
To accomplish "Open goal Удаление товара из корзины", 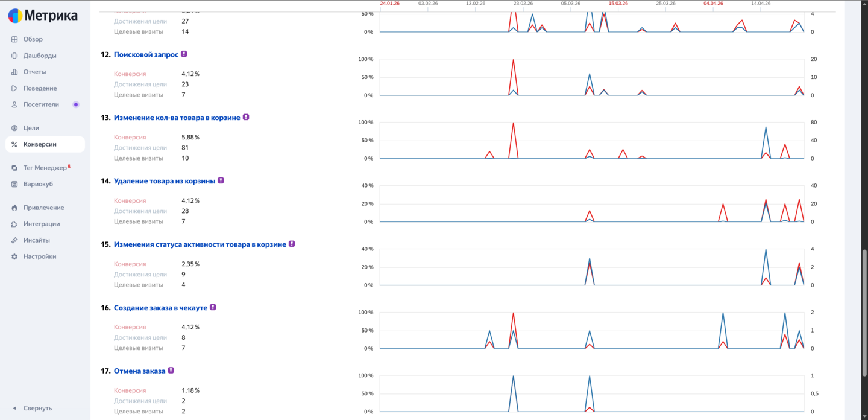I will pos(164,181).
